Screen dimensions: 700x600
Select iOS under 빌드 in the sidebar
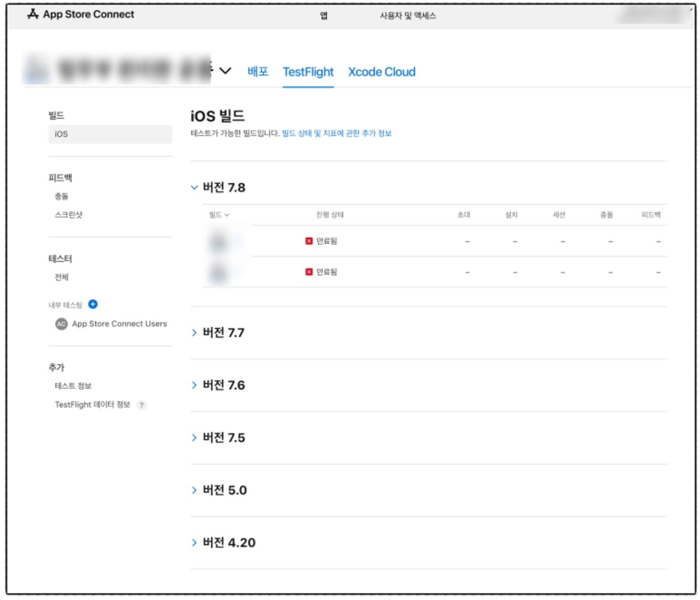110,134
